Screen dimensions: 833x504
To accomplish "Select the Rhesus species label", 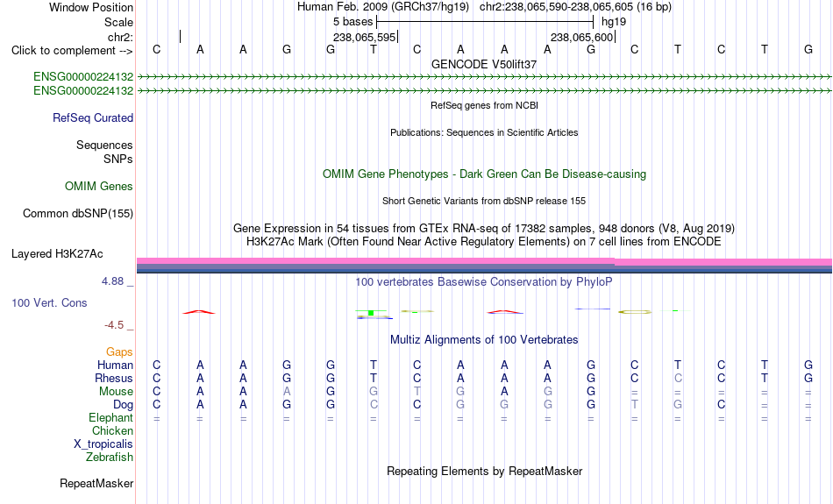I will click(x=114, y=378).
